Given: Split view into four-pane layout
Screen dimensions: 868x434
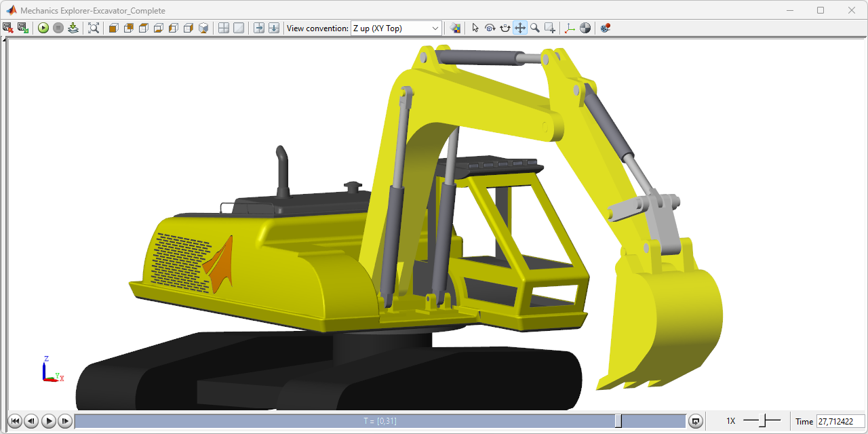Looking at the screenshot, I should pyautogui.click(x=224, y=28).
